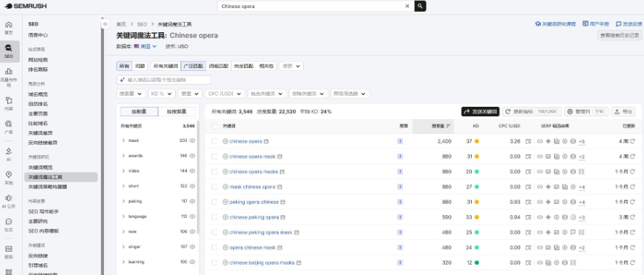Select the related tab
This screenshot has height=275, width=644.
coord(266,66)
